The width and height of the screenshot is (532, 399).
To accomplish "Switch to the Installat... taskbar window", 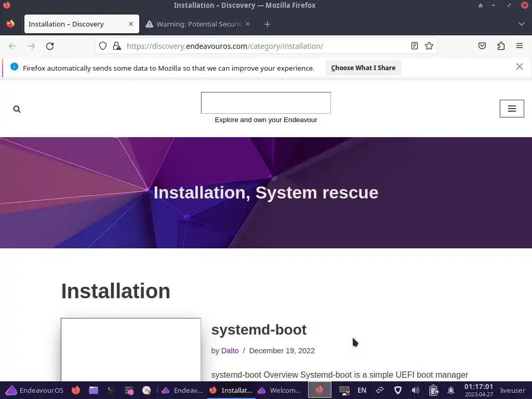I will coord(231,390).
